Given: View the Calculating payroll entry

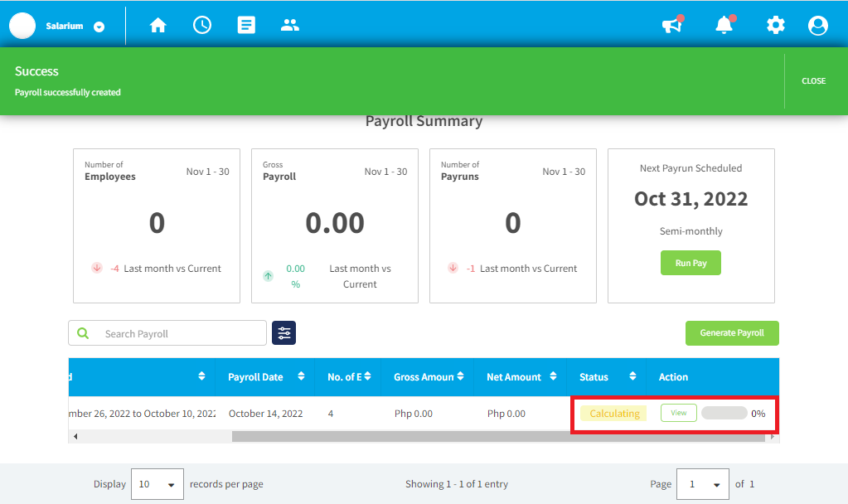Looking at the screenshot, I should tap(679, 413).
